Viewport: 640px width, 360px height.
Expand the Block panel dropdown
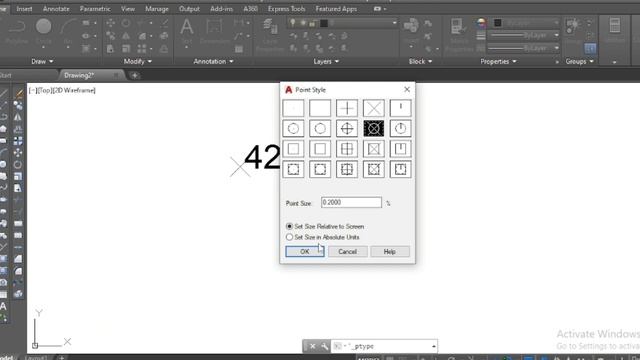[x=420, y=62]
